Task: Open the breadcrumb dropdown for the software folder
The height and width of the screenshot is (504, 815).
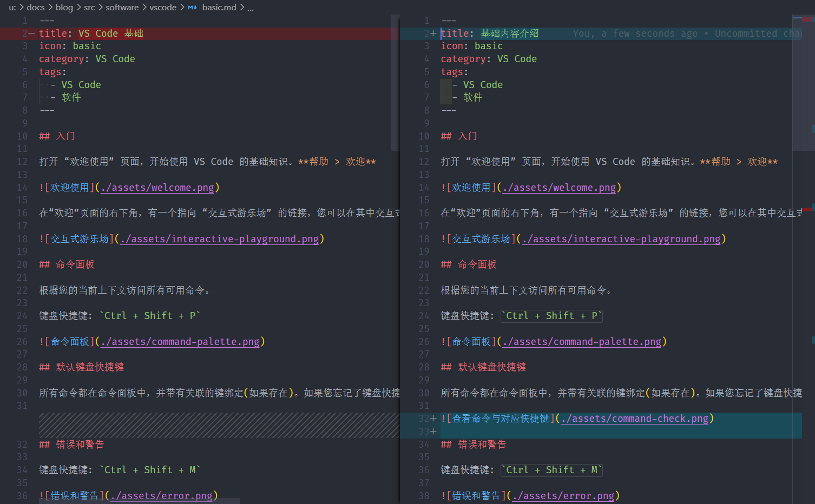Action: click(x=122, y=7)
